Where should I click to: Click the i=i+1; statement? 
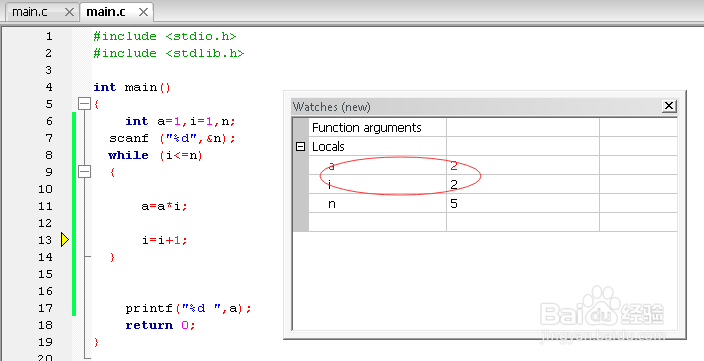(x=164, y=240)
